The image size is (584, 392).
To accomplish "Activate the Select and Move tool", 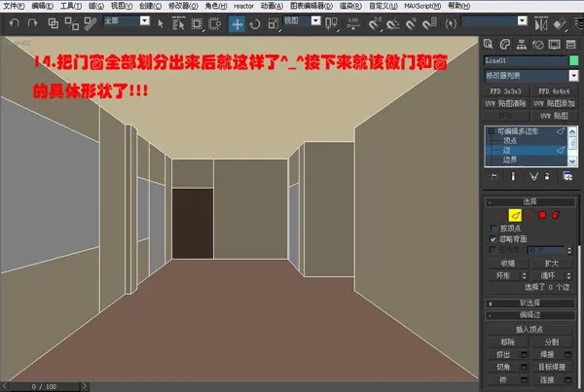I will point(237,24).
